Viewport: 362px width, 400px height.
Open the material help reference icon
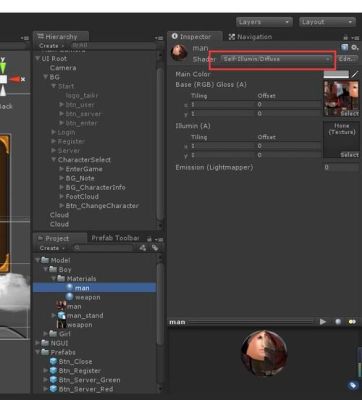pos(345,48)
